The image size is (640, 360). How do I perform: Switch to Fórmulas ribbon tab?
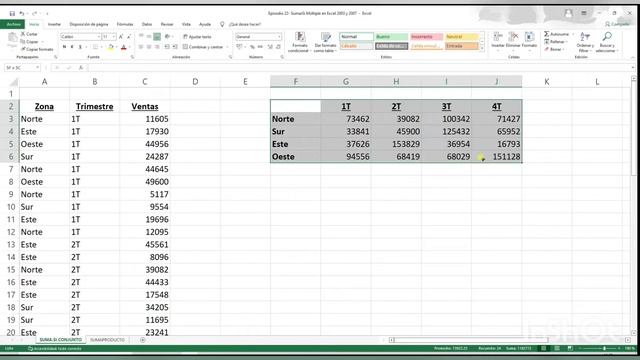coord(125,24)
